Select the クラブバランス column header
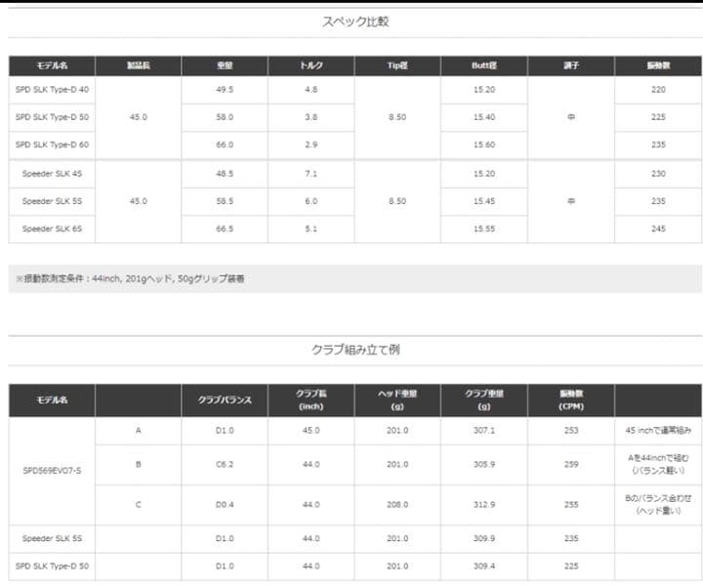The height and width of the screenshot is (588, 703). coord(225,399)
